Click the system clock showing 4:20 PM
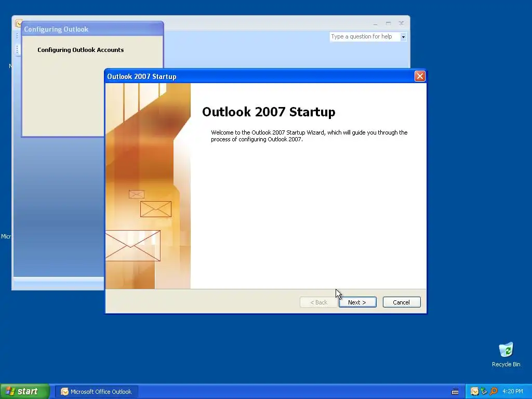The image size is (532, 399). [512, 392]
